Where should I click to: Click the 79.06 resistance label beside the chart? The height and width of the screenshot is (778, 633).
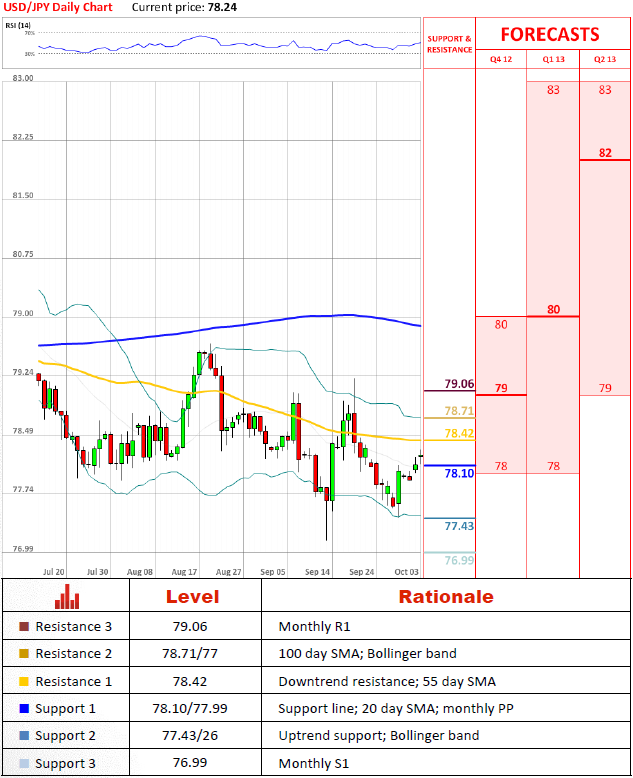(459, 384)
